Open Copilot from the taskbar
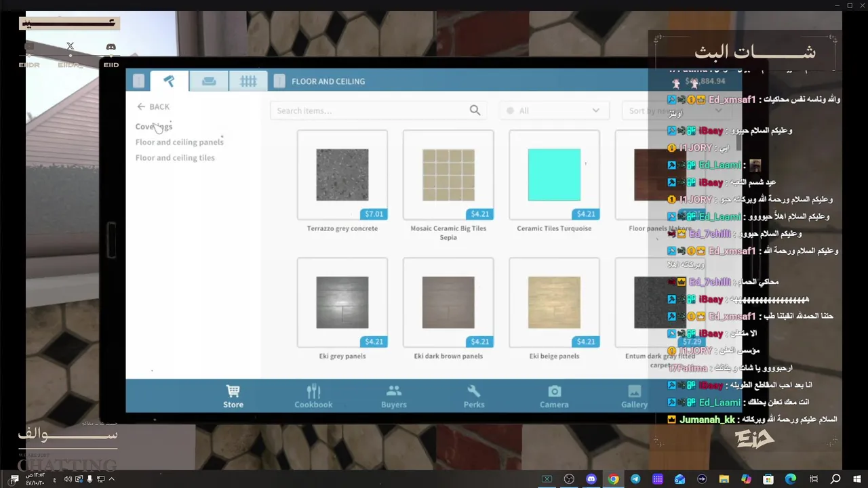The height and width of the screenshot is (488, 868). click(x=746, y=479)
